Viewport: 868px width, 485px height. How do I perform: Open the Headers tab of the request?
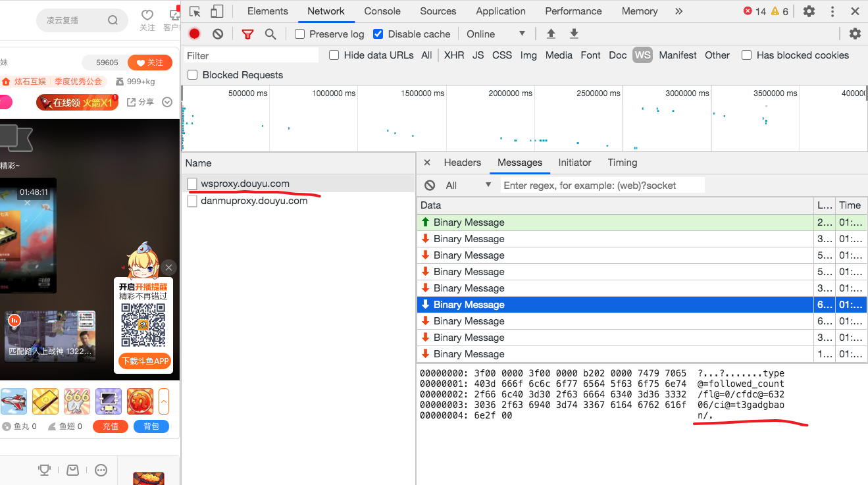click(462, 163)
